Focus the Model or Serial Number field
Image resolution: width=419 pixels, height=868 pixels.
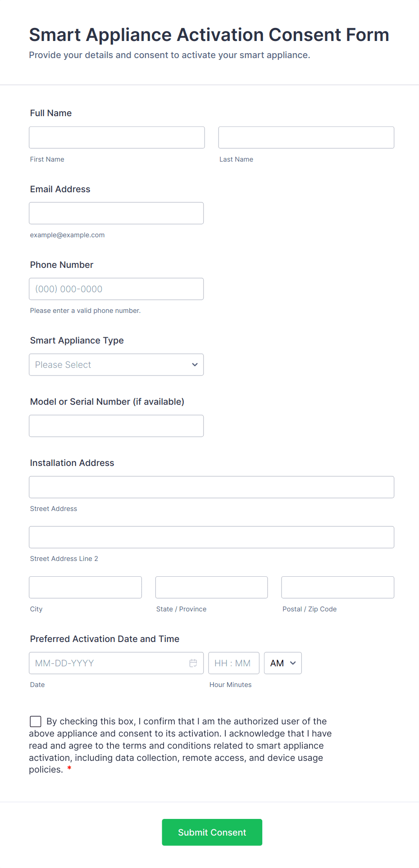point(116,426)
